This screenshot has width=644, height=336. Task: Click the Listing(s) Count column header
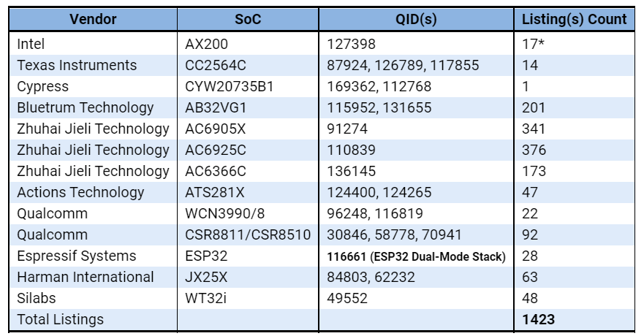click(575, 19)
